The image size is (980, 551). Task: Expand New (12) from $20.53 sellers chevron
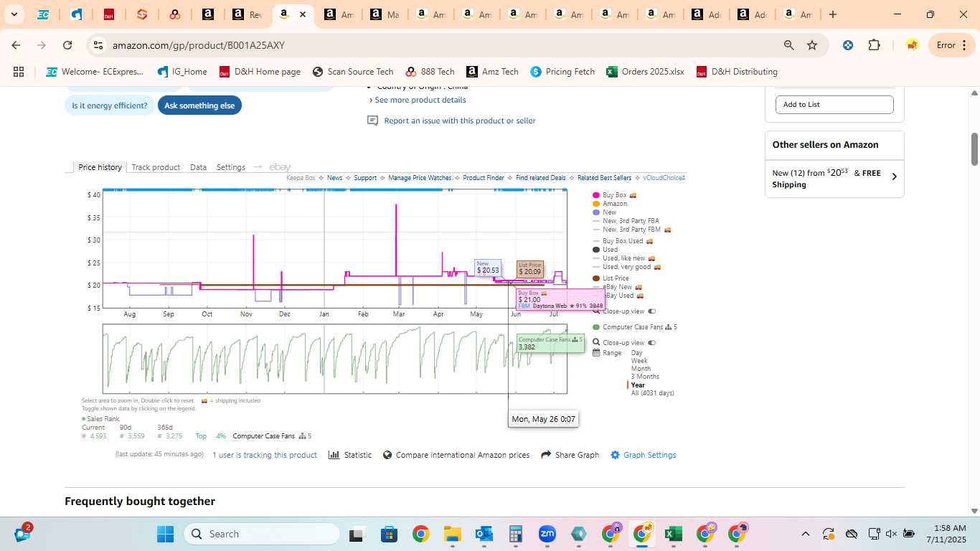coord(894,176)
